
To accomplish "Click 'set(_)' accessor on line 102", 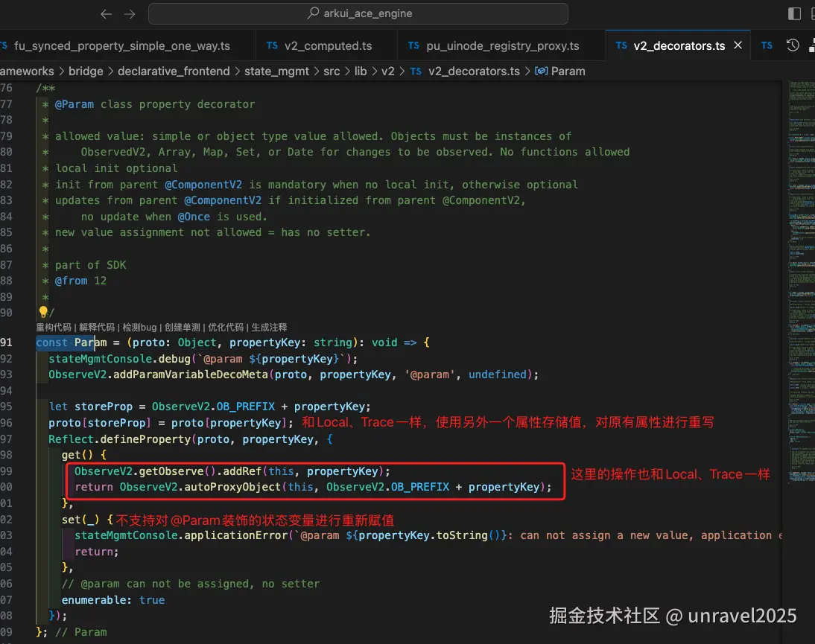I will 80,520.
